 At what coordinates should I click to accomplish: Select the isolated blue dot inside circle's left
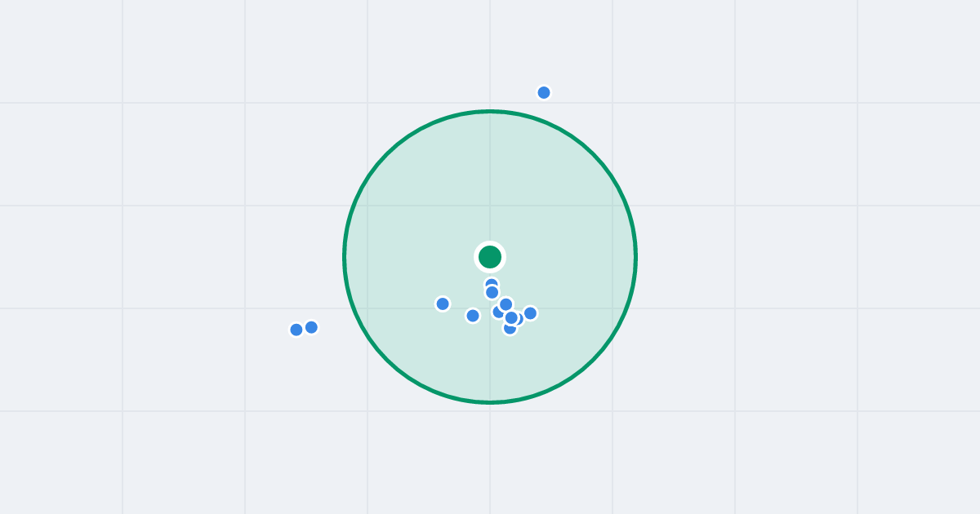[443, 304]
